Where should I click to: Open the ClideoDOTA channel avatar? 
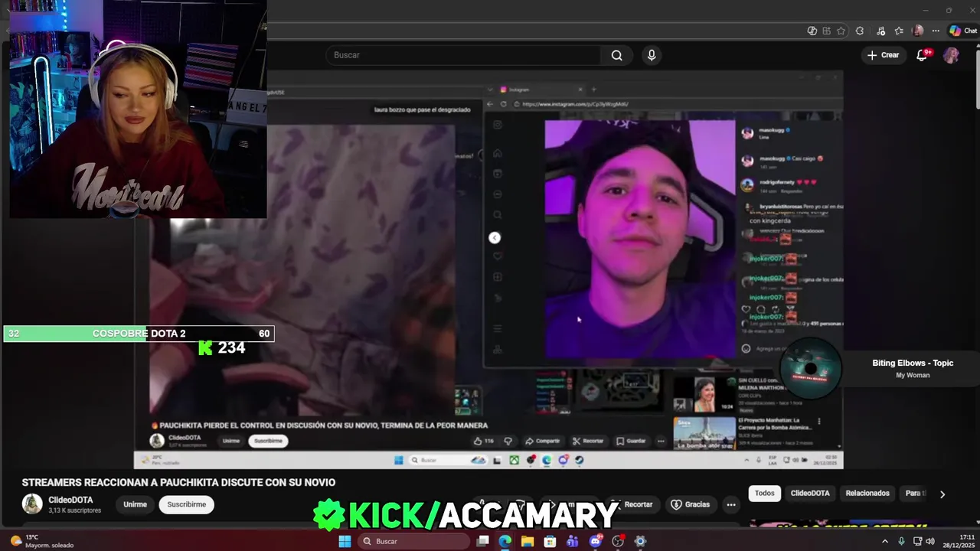point(32,504)
